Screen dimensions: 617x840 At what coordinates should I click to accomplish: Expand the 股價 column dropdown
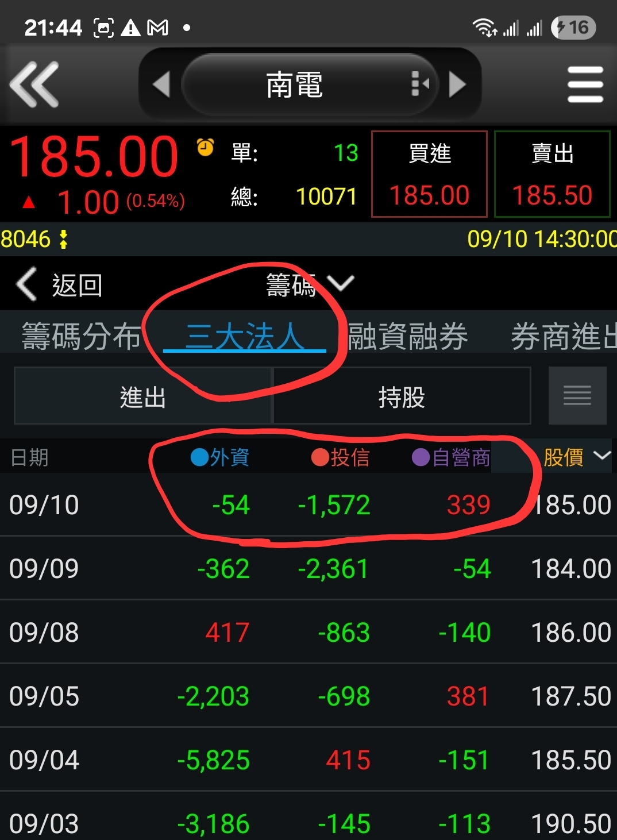click(601, 456)
